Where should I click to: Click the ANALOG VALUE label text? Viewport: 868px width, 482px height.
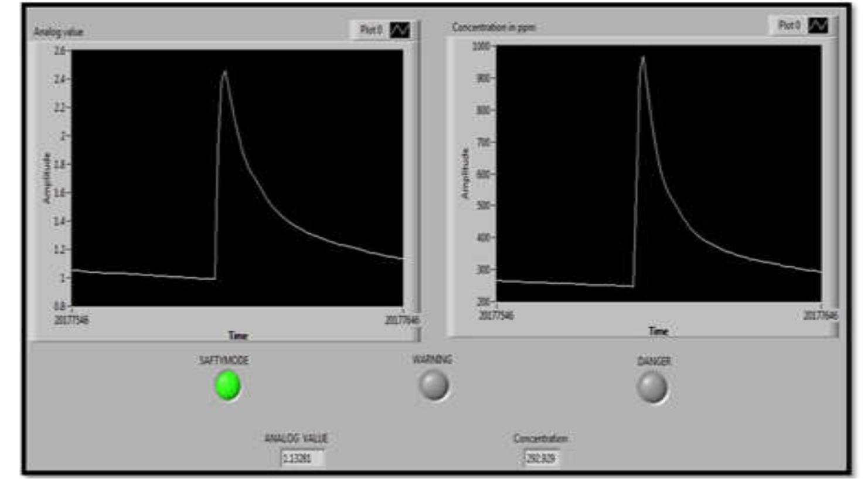tap(296, 439)
